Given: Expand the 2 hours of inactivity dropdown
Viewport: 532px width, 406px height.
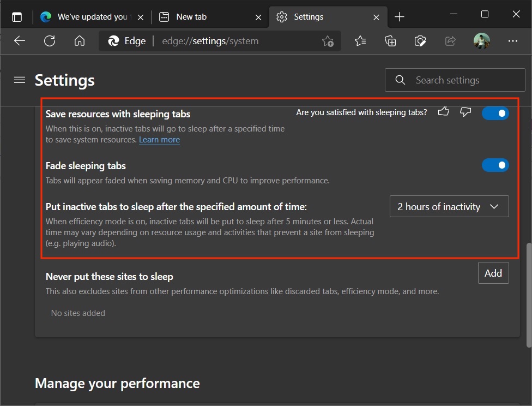Looking at the screenshot, I should tap(449, 207).
